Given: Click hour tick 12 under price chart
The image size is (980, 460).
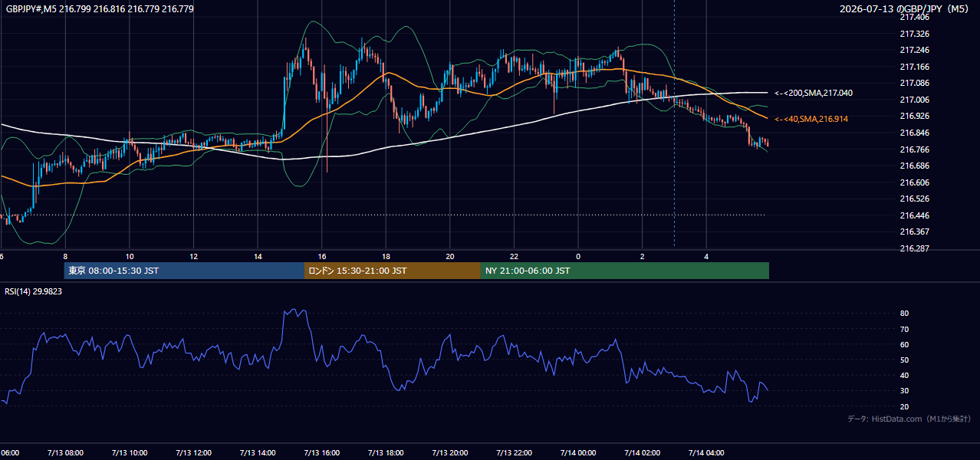Looking at the screenshot, I should click(x=194, y=256).
